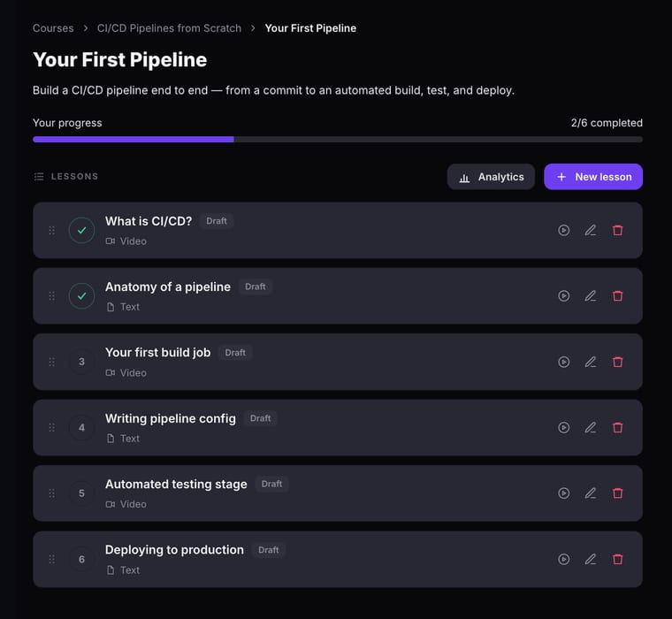The height and width of the screenshot is (619, 672).
Task: Preview the 'What is CI/CD?' lesson
Action: (x=563, y=230)
